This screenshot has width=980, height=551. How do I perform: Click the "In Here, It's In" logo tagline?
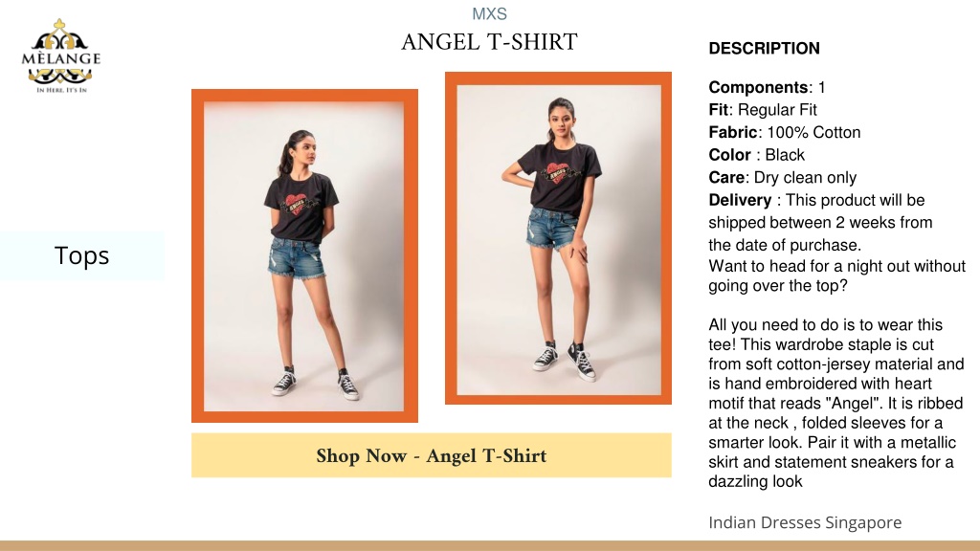click(61, 90)
